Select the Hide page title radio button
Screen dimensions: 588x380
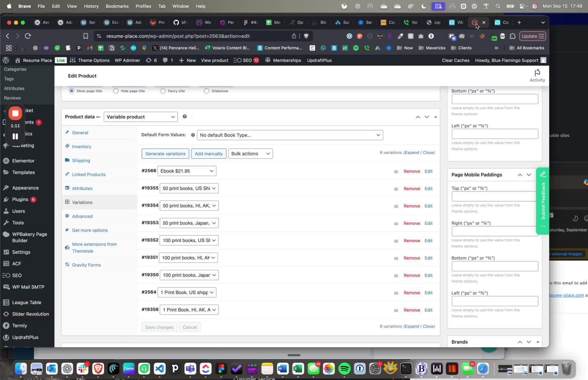click(116, 91)
